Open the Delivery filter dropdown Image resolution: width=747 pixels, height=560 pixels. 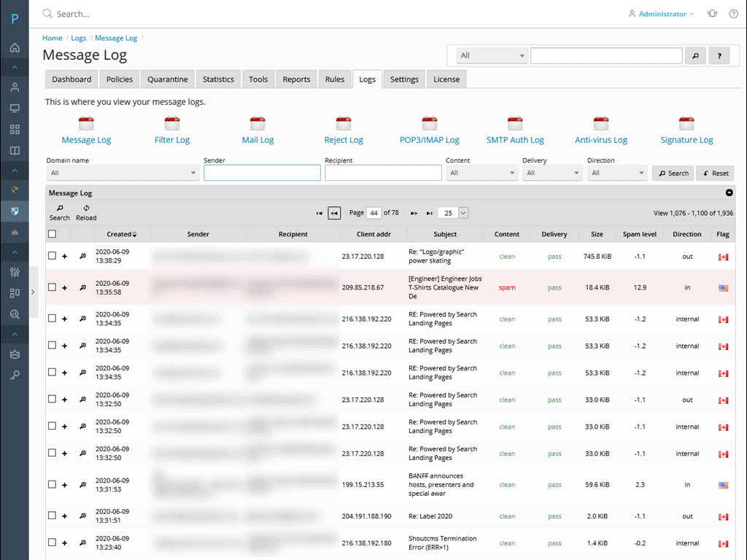point(552,173)
